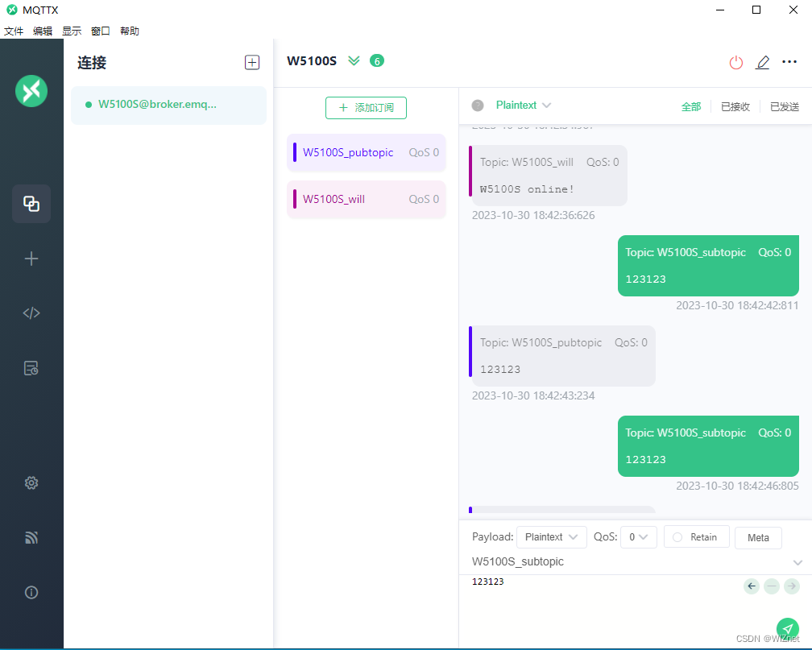Open the Script view via the code icon
Screen dimensions: 812x650
(31, 313)
